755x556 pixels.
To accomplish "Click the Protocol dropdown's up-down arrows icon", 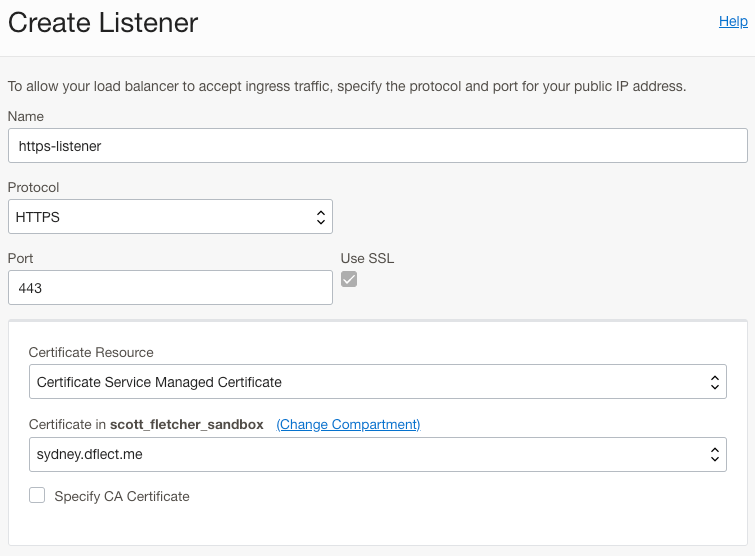I will 320,216.
